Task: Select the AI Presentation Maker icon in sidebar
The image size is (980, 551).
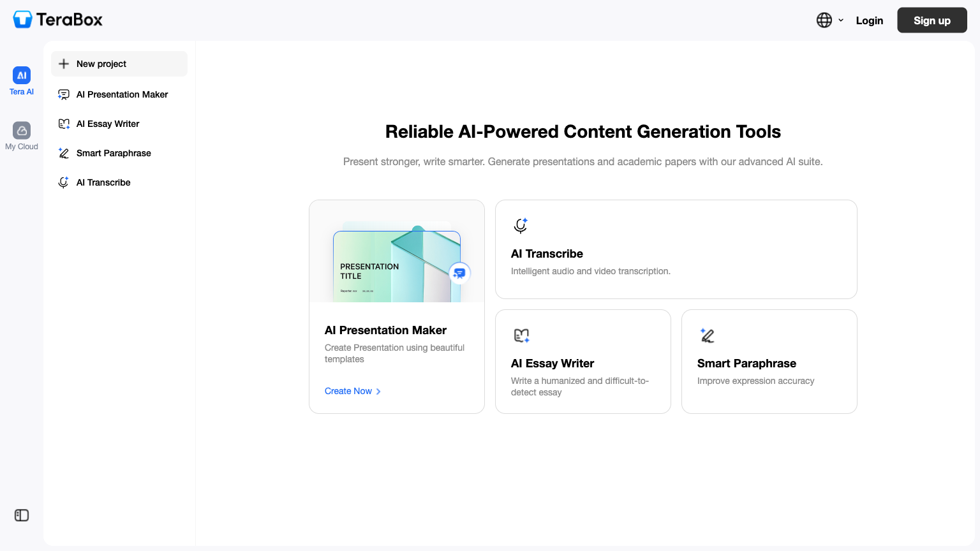Action: click(x=63, y=94)
